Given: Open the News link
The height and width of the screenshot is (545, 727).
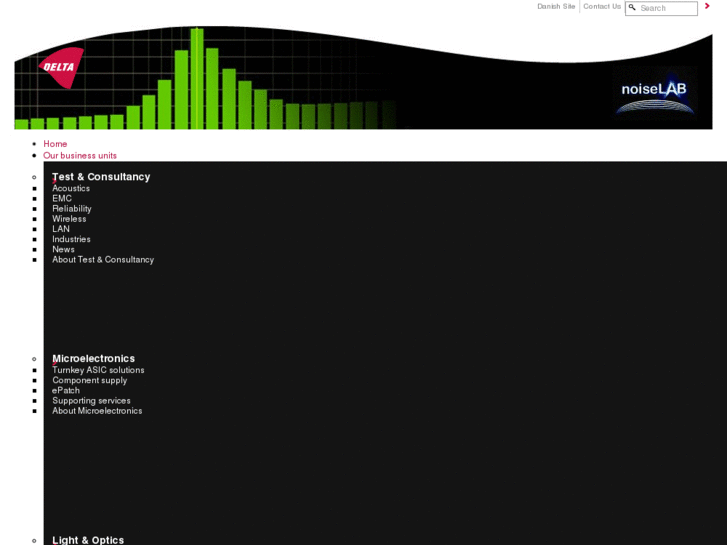Looking at the screenshot, I should tap(63, 250).
